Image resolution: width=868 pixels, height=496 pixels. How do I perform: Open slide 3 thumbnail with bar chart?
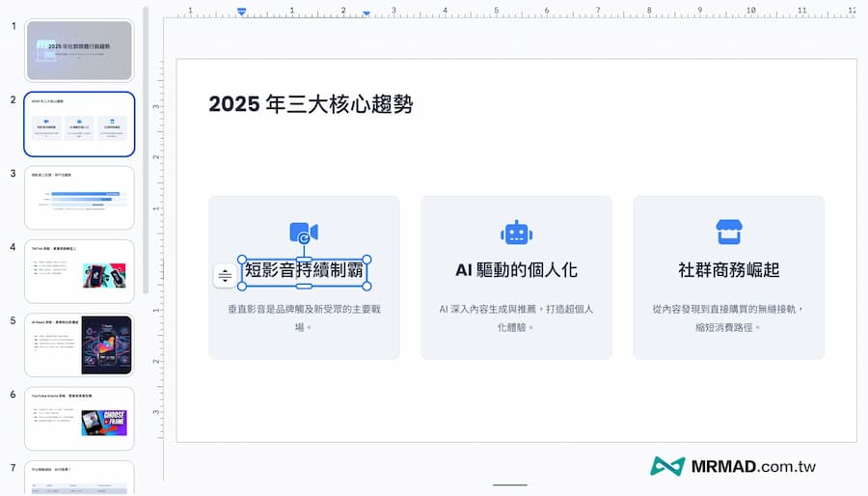[79, 198]
